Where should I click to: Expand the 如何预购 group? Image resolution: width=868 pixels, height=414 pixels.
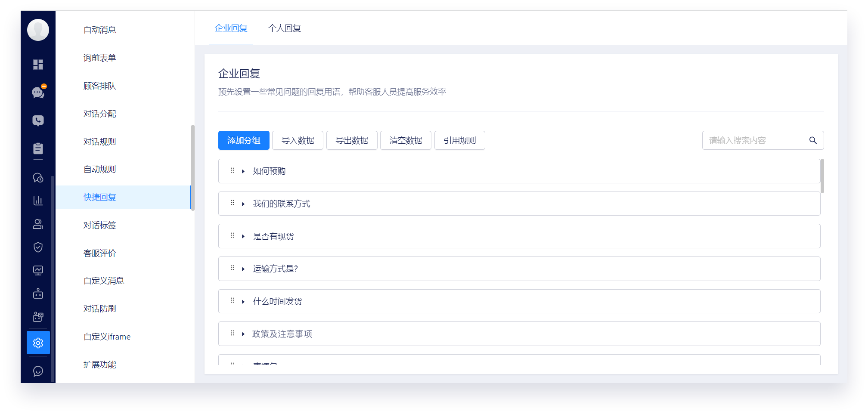tap(243, 171)
